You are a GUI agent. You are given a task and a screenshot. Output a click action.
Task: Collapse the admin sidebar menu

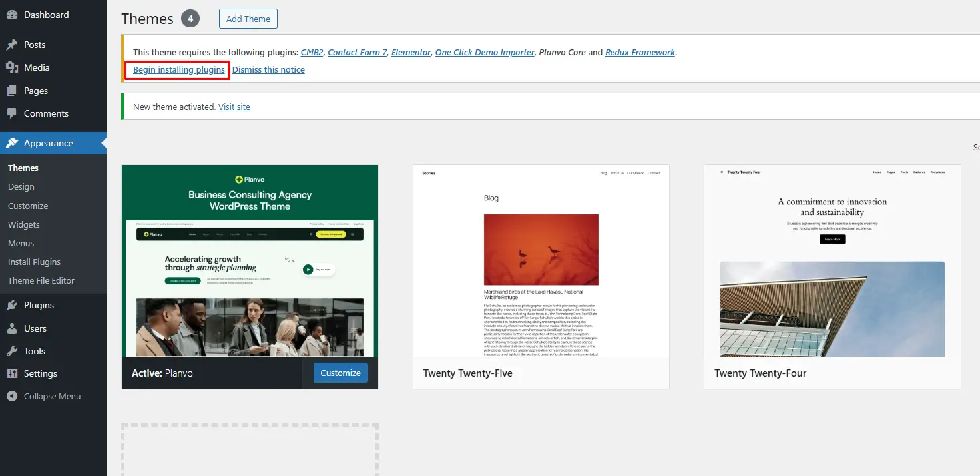point(53,396)
